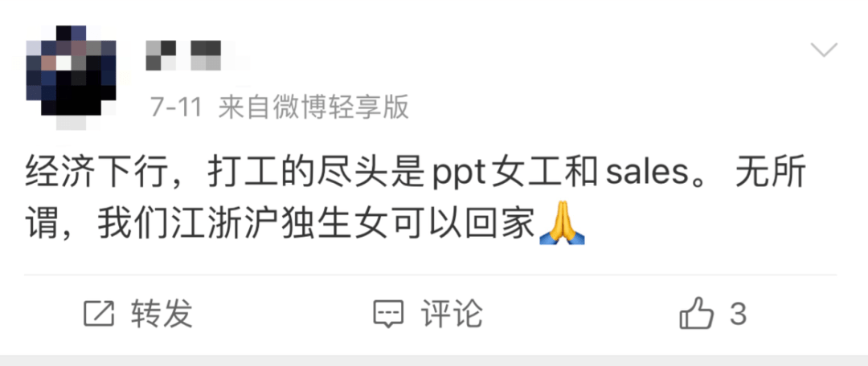Viewport: 868px width, 366px height.
Task: Tap the like count 3
Action: click(x=739, y=314)
